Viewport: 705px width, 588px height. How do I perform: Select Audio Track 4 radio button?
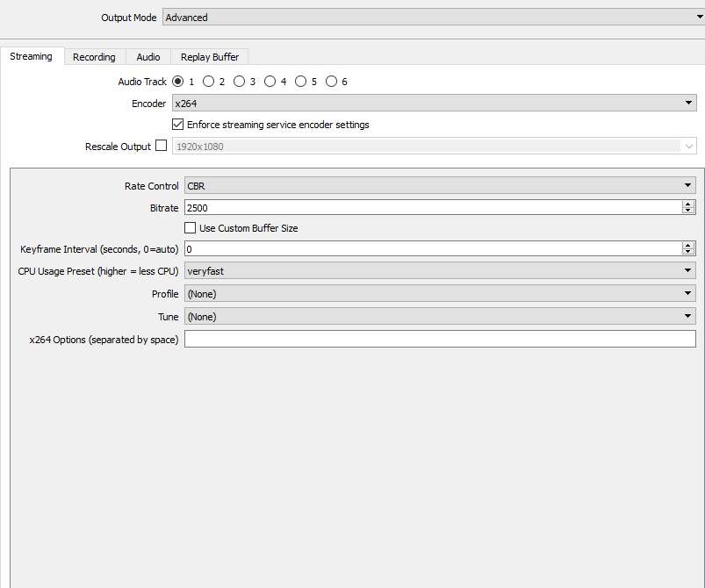(x=270, y=82)
